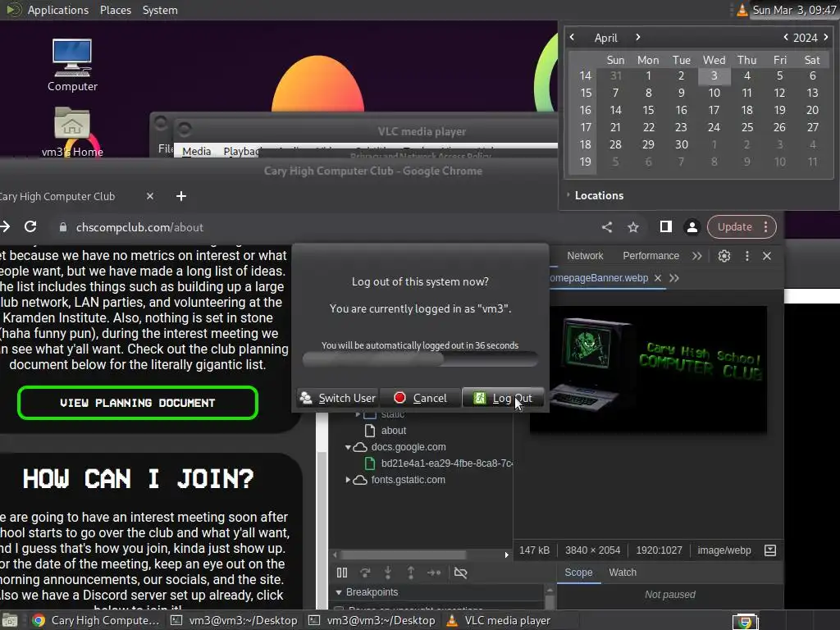Click the homepage banner image preview

[648, 370]
